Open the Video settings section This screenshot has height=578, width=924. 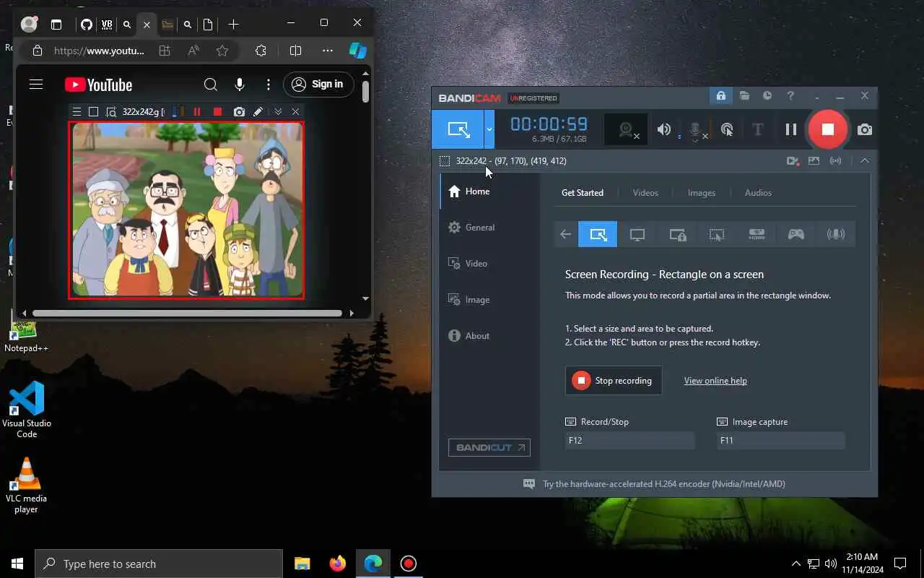tap(489, 264)
